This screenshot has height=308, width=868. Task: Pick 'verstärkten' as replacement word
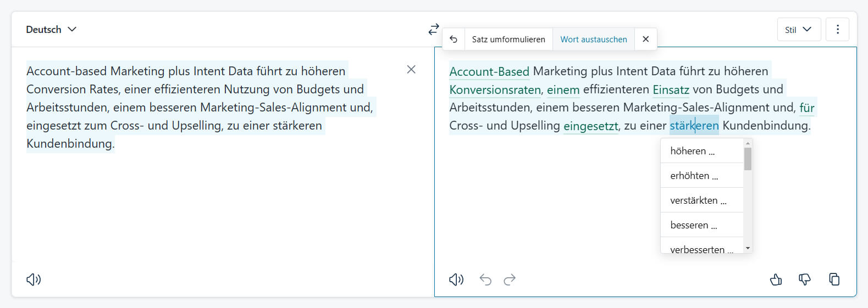698,200
